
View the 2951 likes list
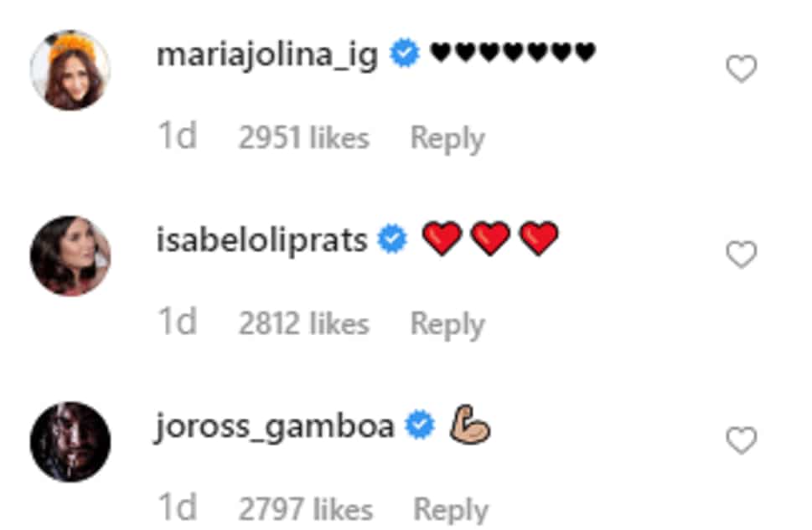(304, 138)
